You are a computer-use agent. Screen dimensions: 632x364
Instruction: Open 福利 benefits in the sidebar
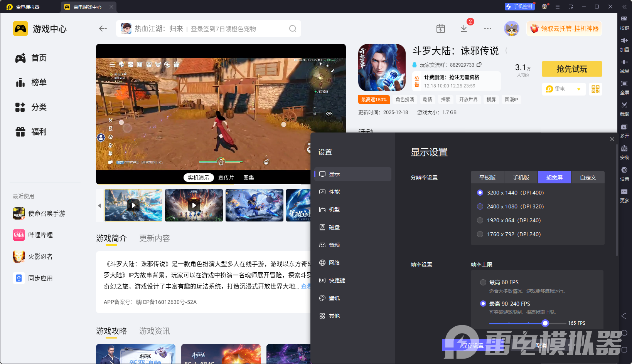(31, 132)
